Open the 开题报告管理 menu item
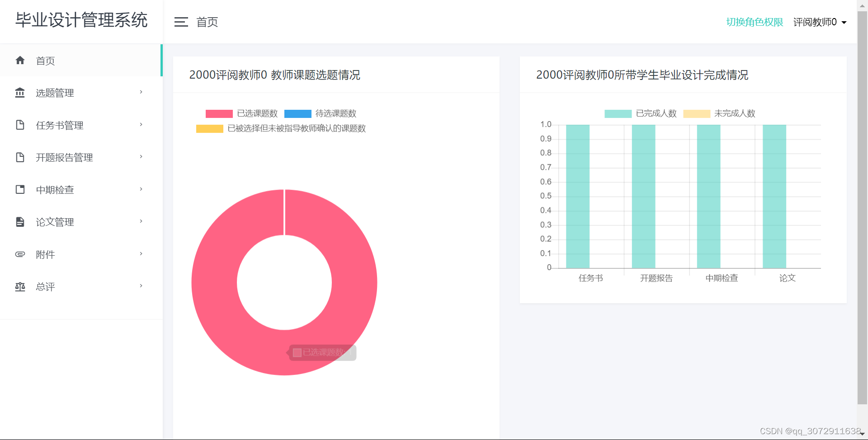This screenshot has width=868, height=440. 81,157
